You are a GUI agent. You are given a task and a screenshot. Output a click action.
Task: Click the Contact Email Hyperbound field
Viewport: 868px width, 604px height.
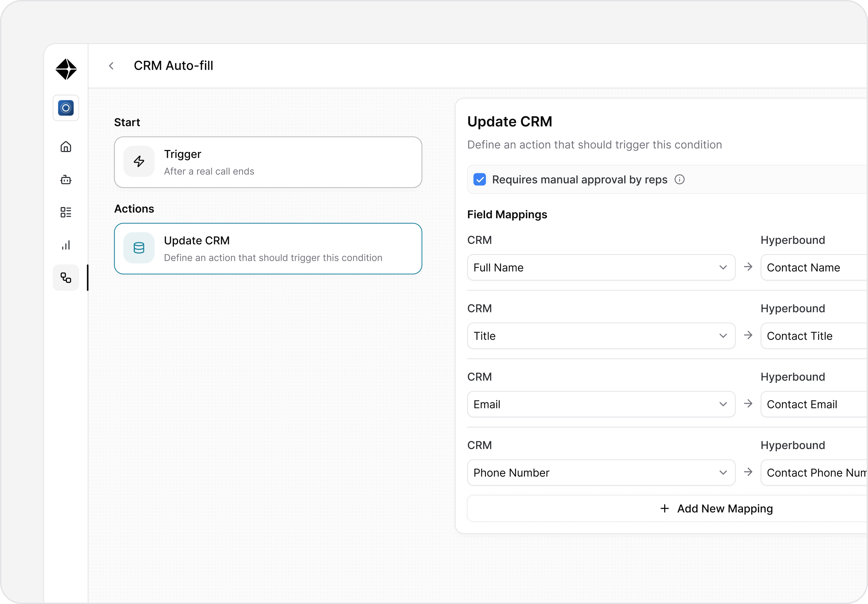[x=813, y=404]
